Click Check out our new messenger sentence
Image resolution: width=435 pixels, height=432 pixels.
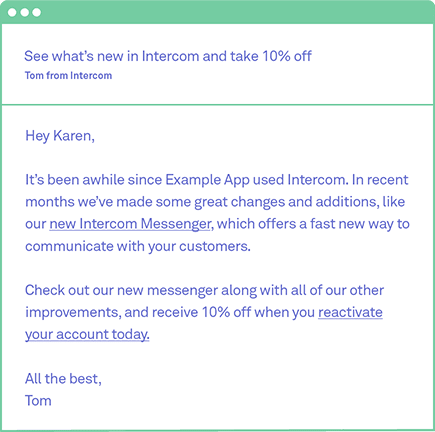coord(204,290)
